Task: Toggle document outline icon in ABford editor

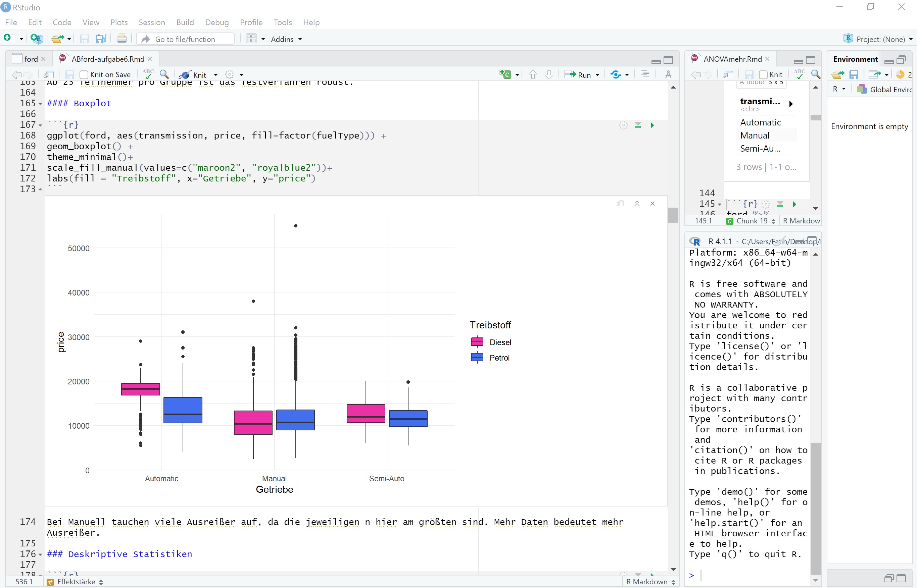Action: (x=645, y=74)
